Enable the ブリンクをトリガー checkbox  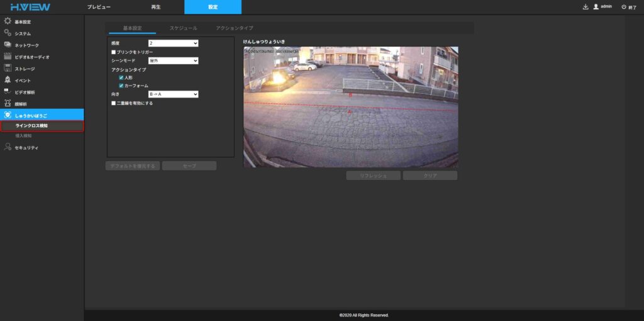point(114,52)
